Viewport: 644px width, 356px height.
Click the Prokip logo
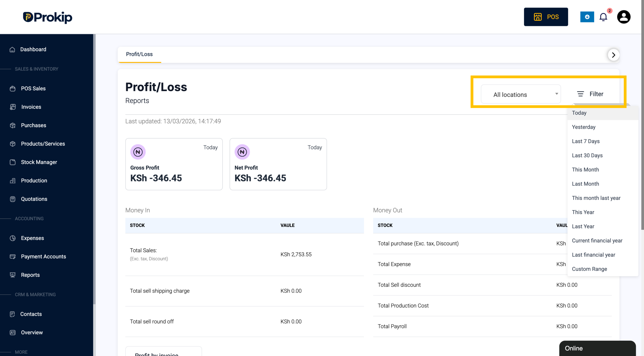[x=48, y=17]
